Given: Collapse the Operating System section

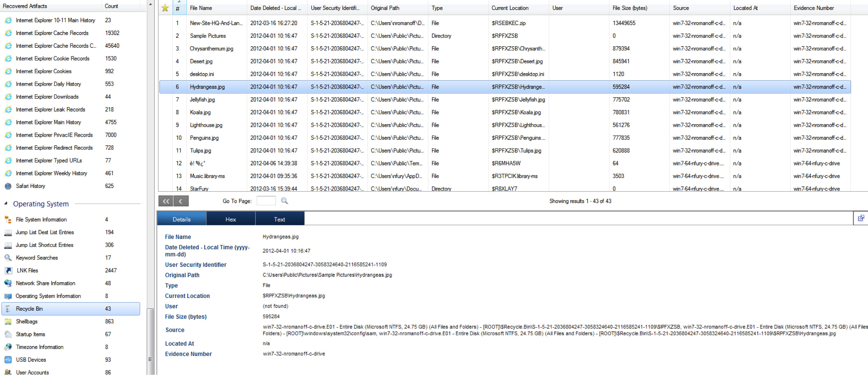Looking at the screenshot, I should point(5,204).
